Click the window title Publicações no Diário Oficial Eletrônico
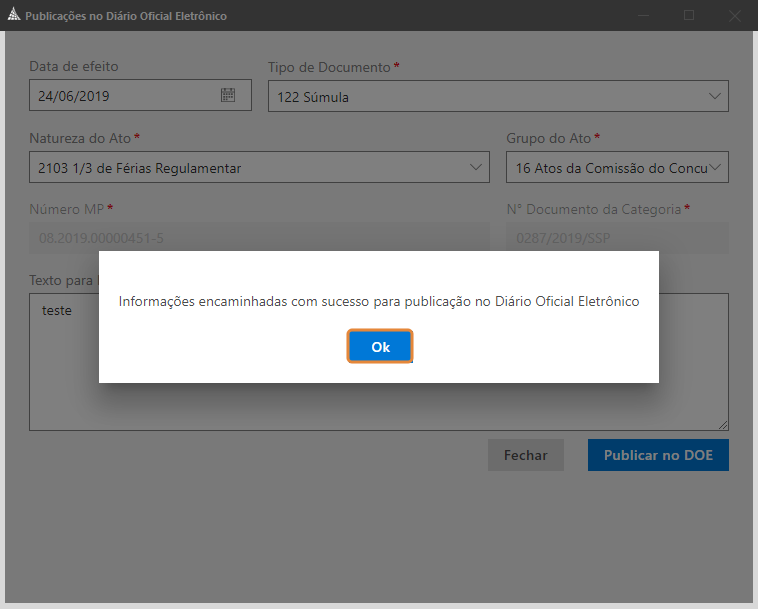 point(126,16)
